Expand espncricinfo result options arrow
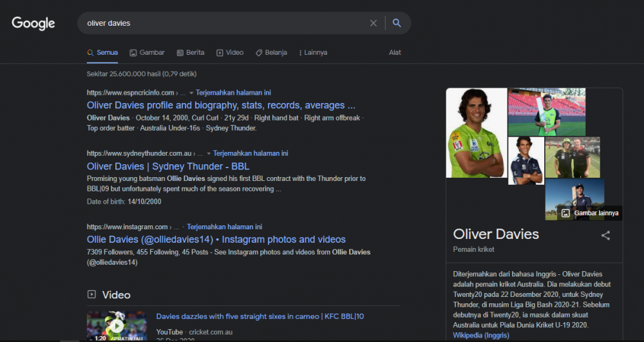This screenshot has height=342, width=644. click(x=191, y=93)
